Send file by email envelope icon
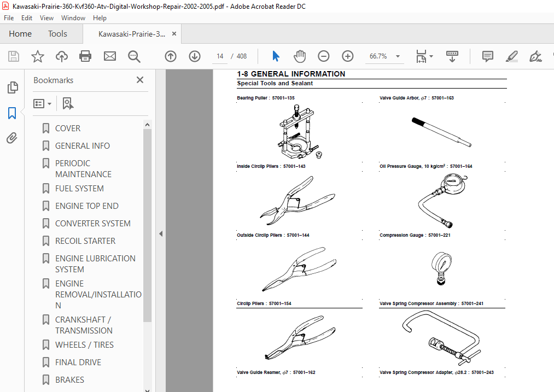The image size is (554, 392). click(109, 56)
